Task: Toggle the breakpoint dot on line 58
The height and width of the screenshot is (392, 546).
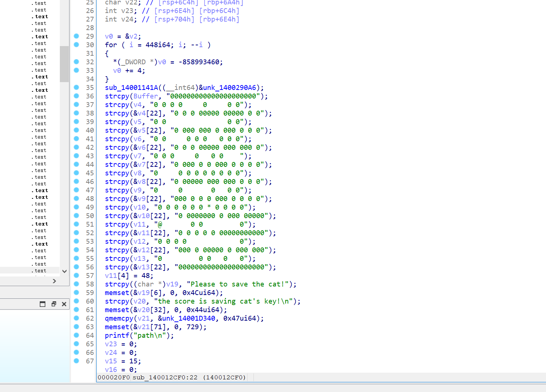Action: coord(76,284)
